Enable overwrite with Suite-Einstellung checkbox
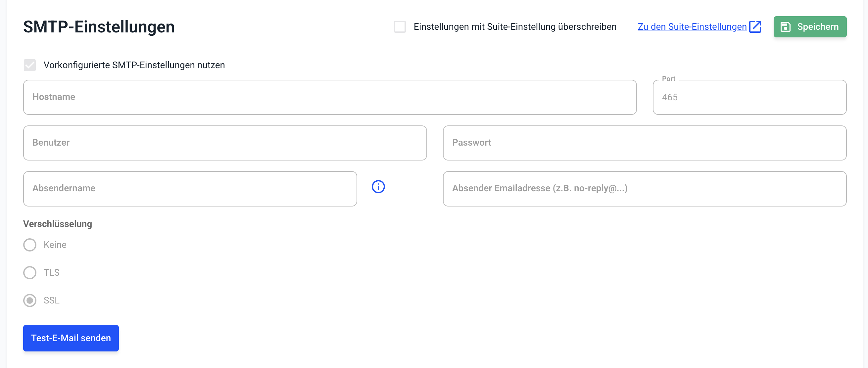The image size is (868, 368). pyautogui.click(x=400, y=27)
